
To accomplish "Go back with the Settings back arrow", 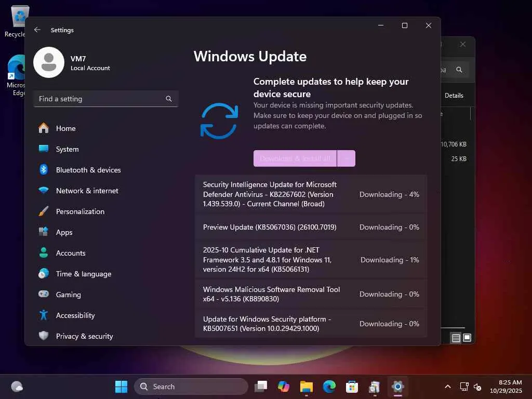I will click(x=37, y=30).
